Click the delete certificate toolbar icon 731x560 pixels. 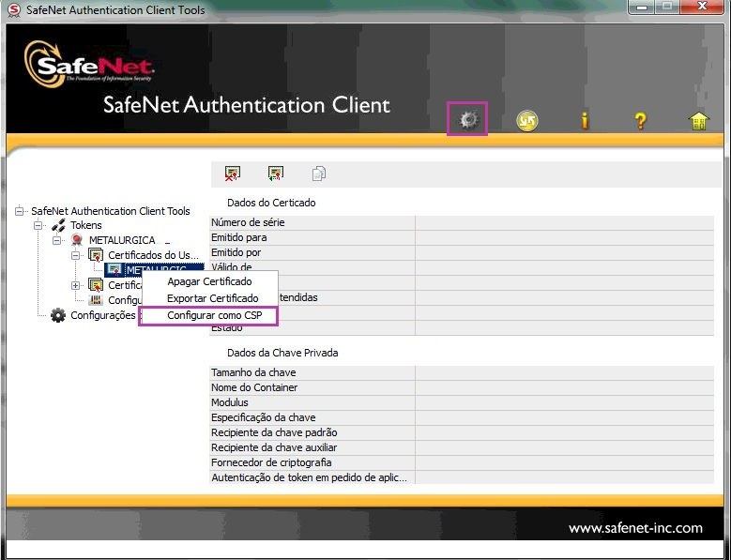point(232,174)
